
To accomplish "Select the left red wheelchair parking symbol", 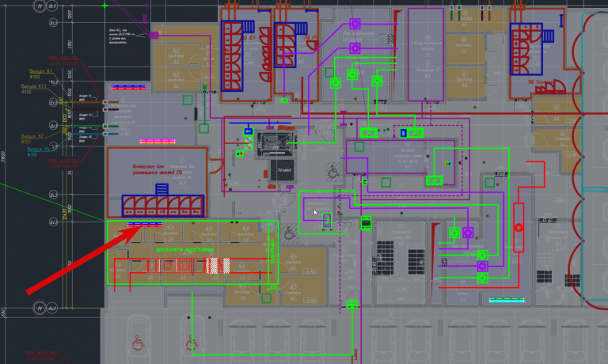I will (138, 343).
